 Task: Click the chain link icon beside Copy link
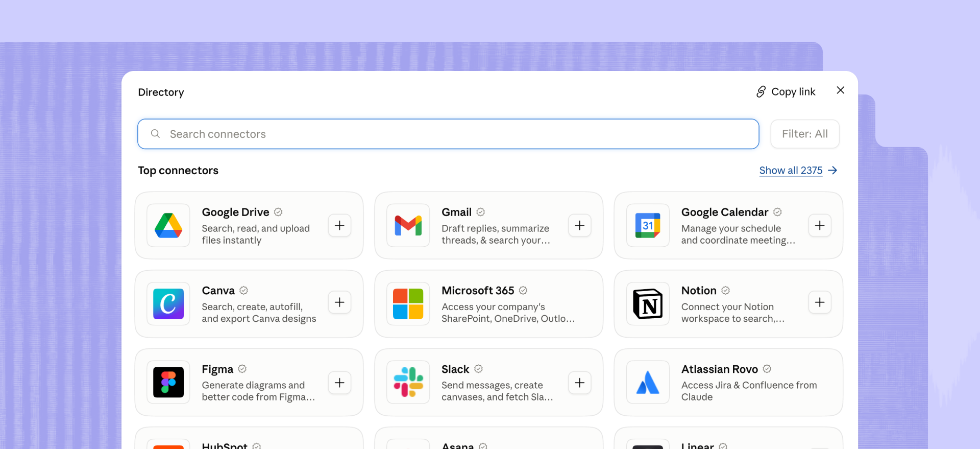(x=761, y=91)
